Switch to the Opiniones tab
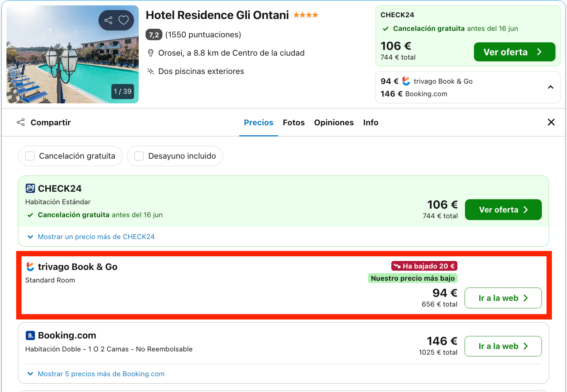The height and width of the screenshot is (392, 567). coord(334,123)
